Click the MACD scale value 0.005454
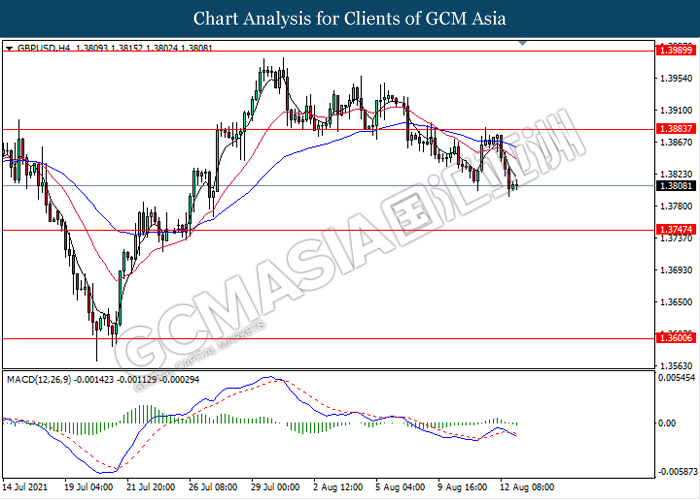The width and height of the screenshot is (700, 500). tap(677, 378)
